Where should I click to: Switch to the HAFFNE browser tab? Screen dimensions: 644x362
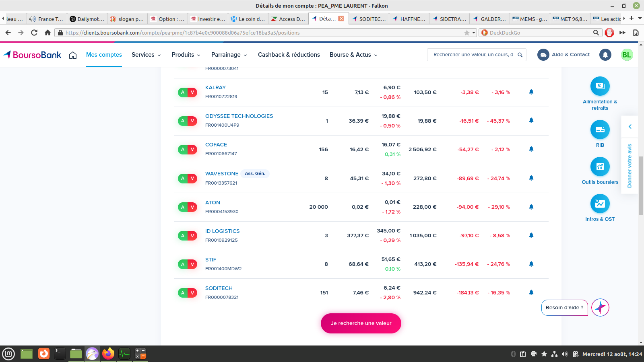tap(409, 19)
